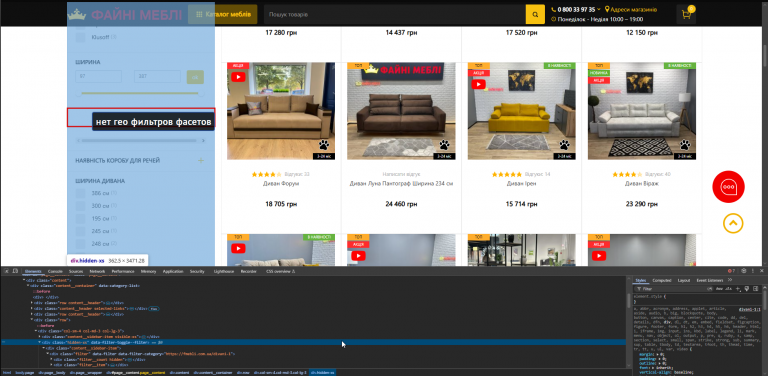Screen dimensions: 768x376
Task: Open the phone number dropdown arrow
Action: 599,9
